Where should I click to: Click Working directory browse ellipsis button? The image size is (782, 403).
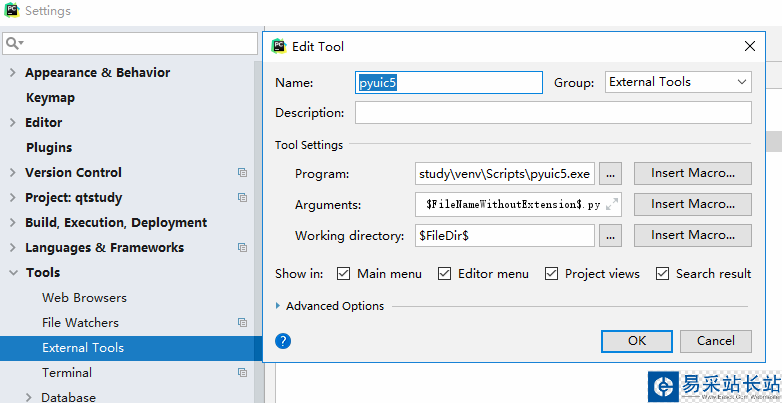pyautogui.click(x=612, y=236)
